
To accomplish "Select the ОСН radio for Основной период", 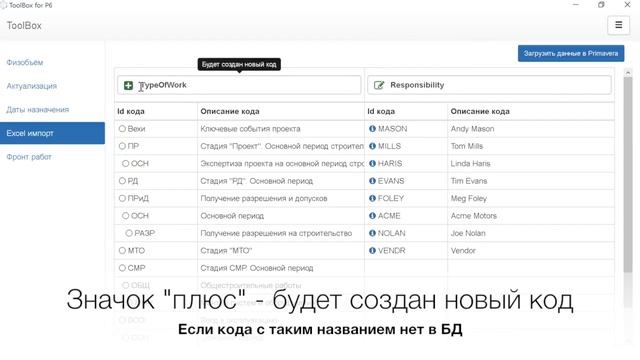I will 125,216.
